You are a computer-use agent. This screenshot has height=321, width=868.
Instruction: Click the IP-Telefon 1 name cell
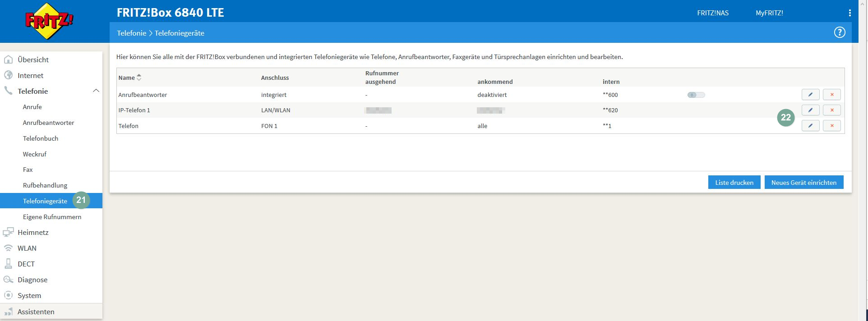(134, 110)
